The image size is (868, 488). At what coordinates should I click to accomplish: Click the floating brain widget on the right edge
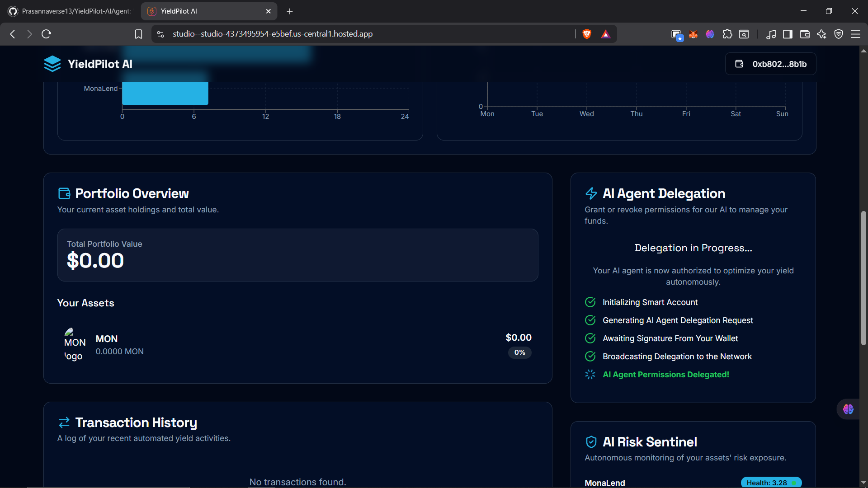(x=848, y=409)
